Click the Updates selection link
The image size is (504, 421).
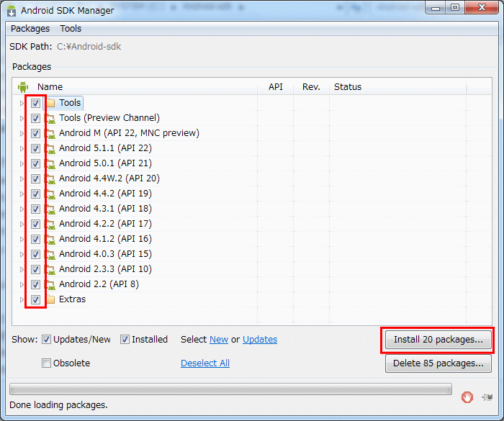click(260, 340)
